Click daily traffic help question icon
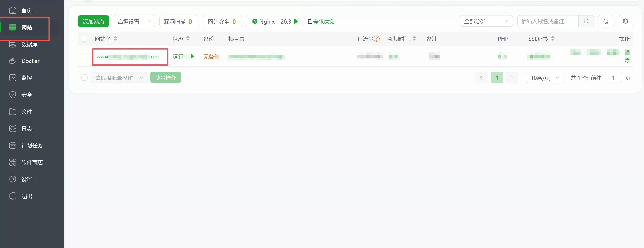This screenshot has height=248, width=644. pos(377,39)
